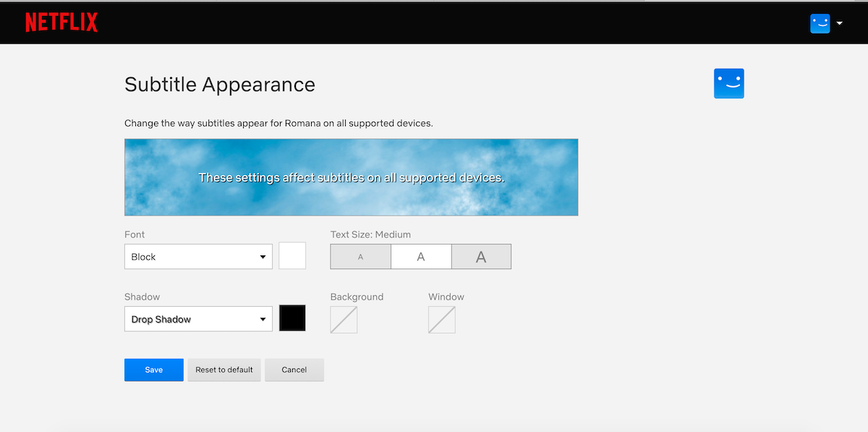Open the Background color picker box

[x=344, y=319]
